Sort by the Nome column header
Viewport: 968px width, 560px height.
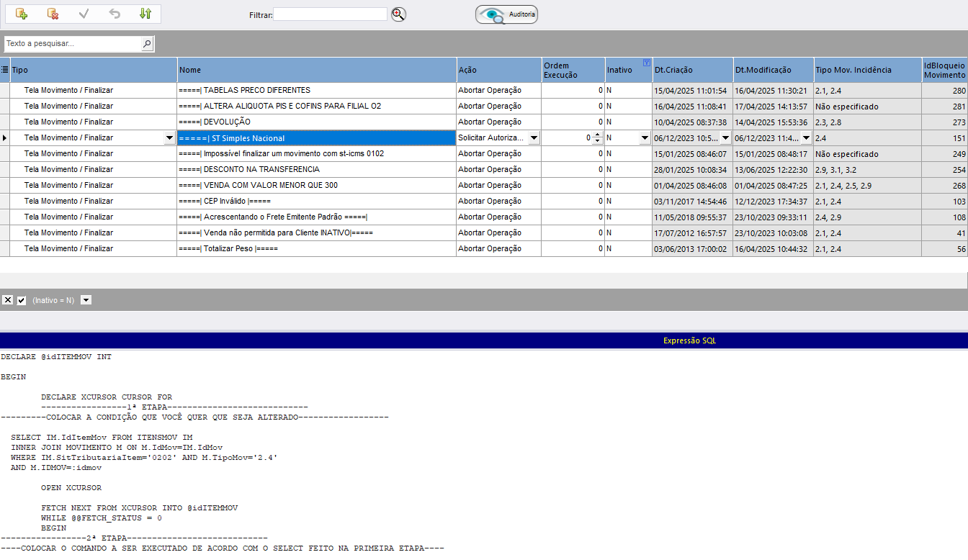317,70
